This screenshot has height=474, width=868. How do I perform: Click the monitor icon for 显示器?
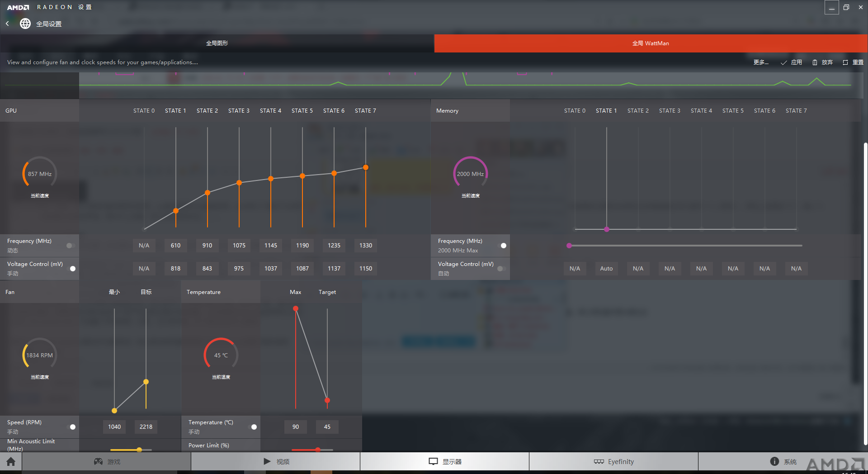[433, 461]
